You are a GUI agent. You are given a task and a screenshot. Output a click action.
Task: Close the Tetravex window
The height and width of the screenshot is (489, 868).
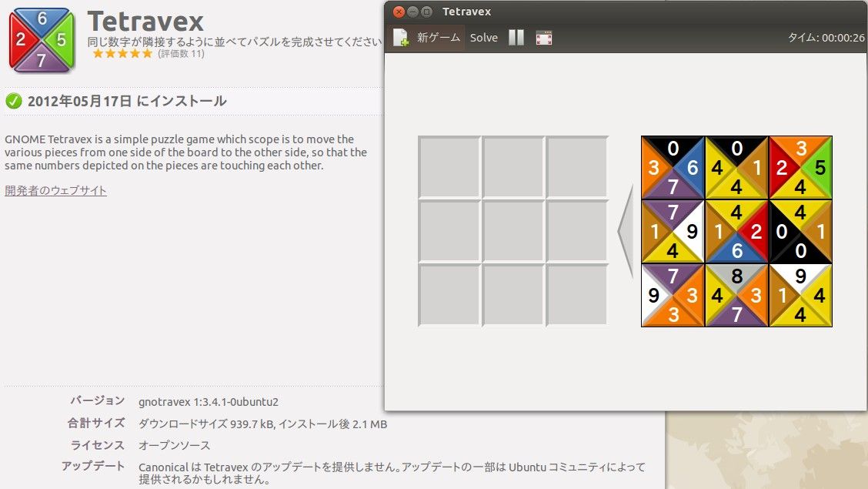pos(399,12)
